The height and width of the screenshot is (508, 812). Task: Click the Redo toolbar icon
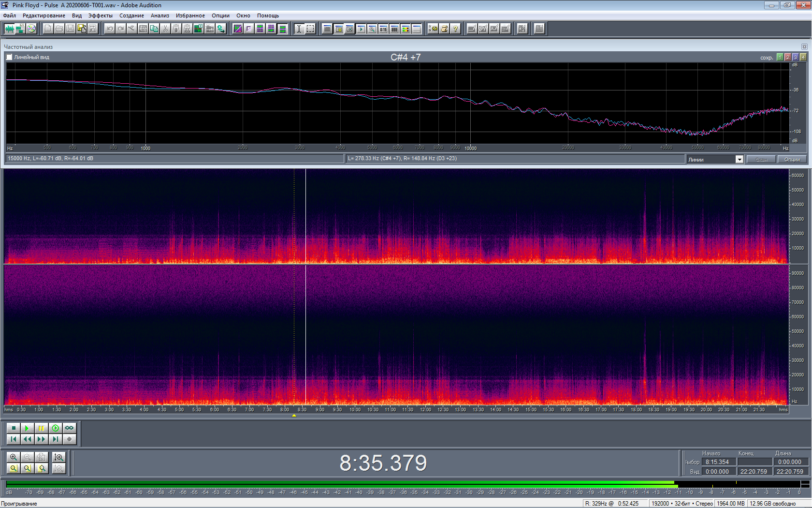click(x=121, y=29)
